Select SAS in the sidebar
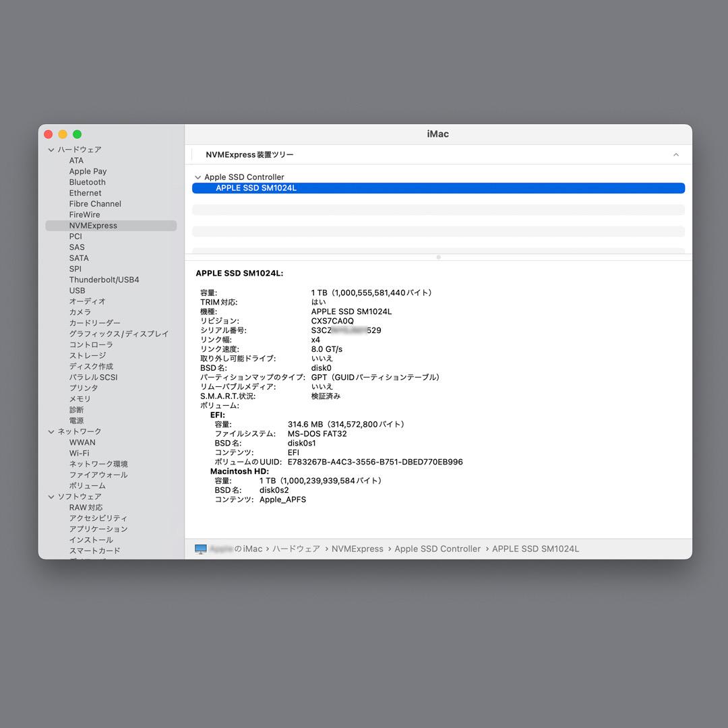The height and width of the screenshot is (728, 728). 77,247
